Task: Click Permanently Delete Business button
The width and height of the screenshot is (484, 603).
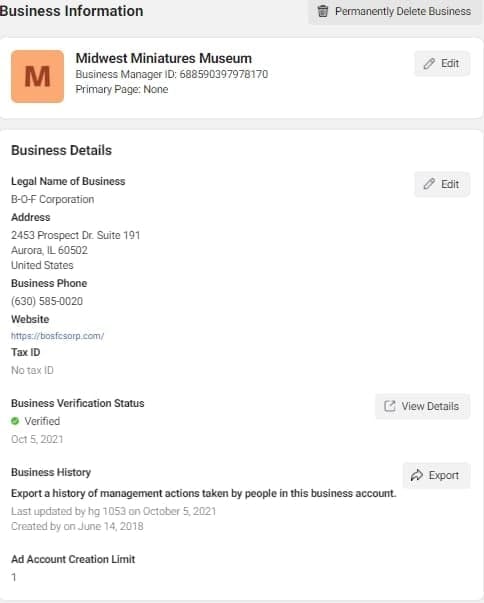Action: (x=394, y=12)
